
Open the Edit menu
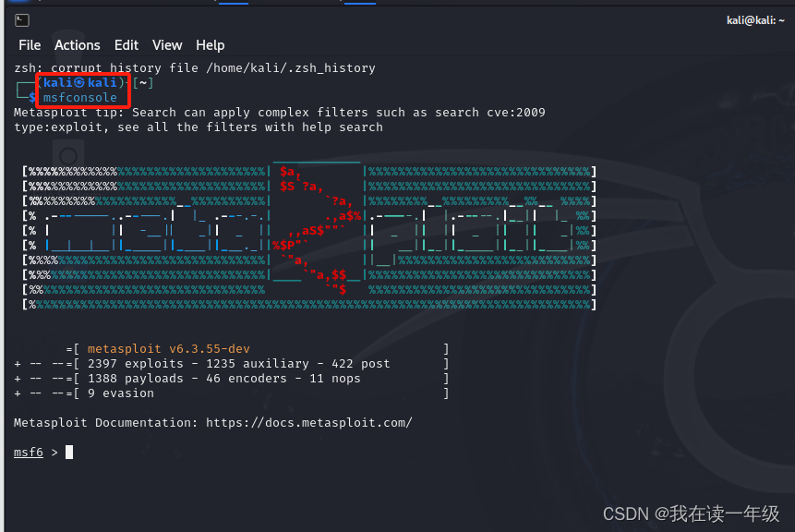(126, 45)
